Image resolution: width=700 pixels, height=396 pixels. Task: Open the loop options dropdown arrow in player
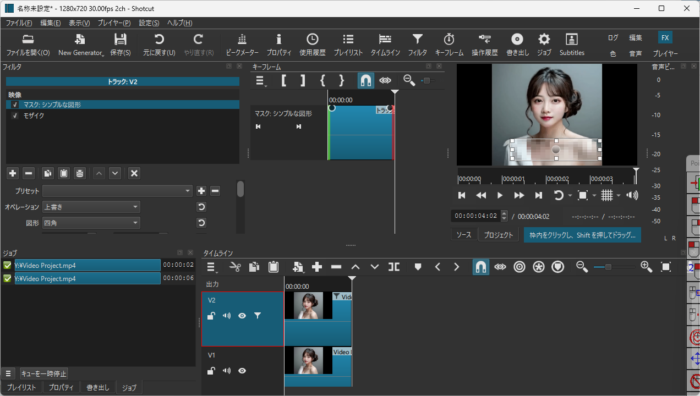point(570,195)
